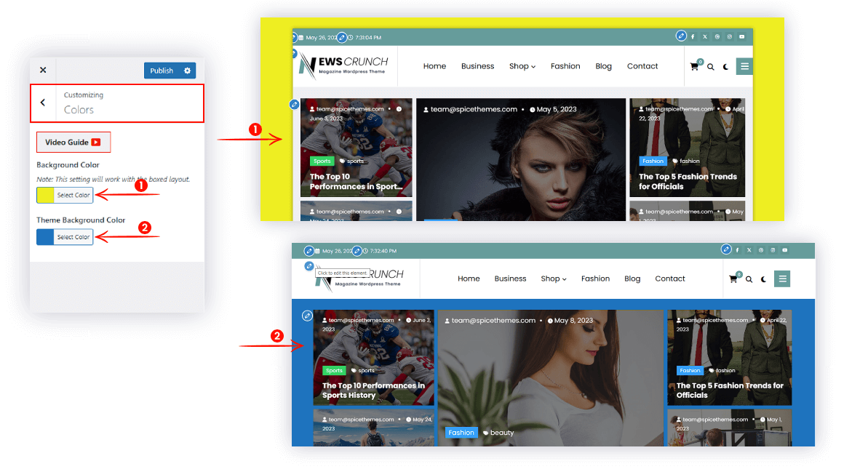
Task: Open 'The Top 5 Fashion Trends for Officials' yellow preview
Action: [x=688, y=181]
